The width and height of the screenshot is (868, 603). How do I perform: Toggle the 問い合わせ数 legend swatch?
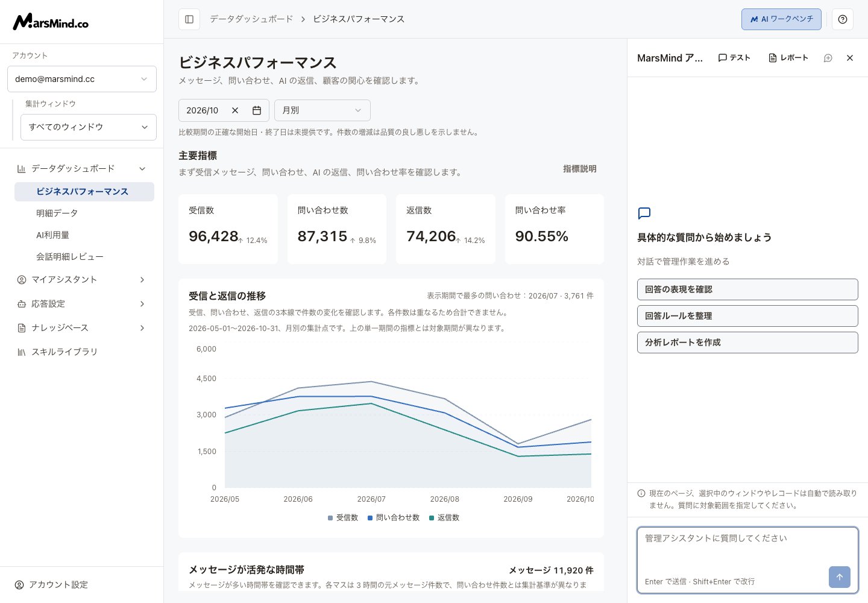tap(370, 518)
